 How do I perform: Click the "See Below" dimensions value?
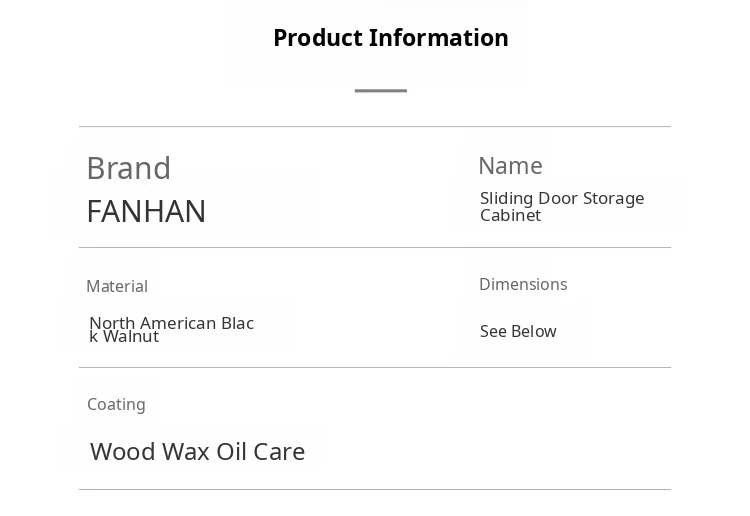point(518,331)
